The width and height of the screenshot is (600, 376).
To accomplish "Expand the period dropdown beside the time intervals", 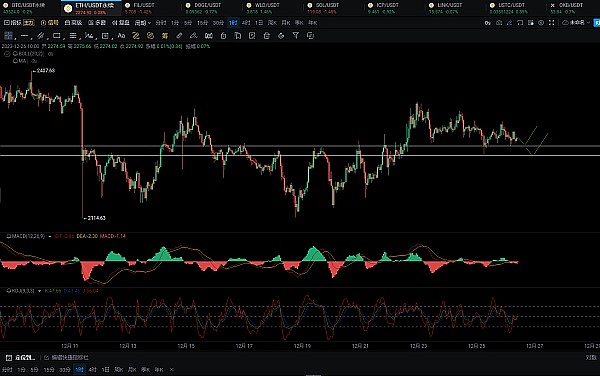I will coord(143,23).
